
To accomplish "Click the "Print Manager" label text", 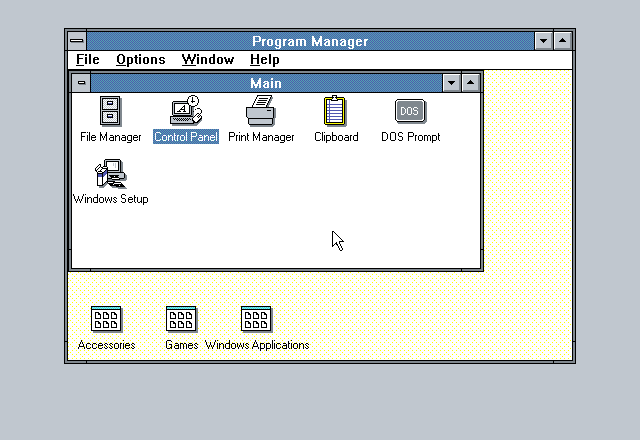I will (261, 137).
